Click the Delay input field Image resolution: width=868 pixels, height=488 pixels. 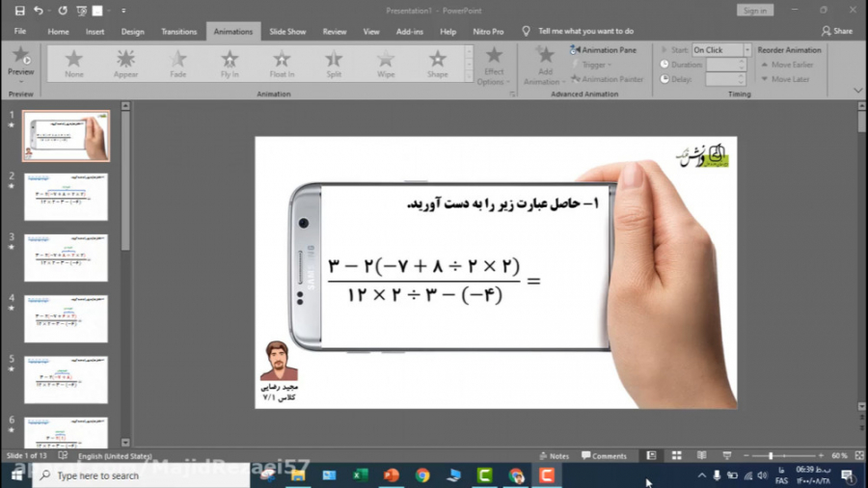point(721,79)
